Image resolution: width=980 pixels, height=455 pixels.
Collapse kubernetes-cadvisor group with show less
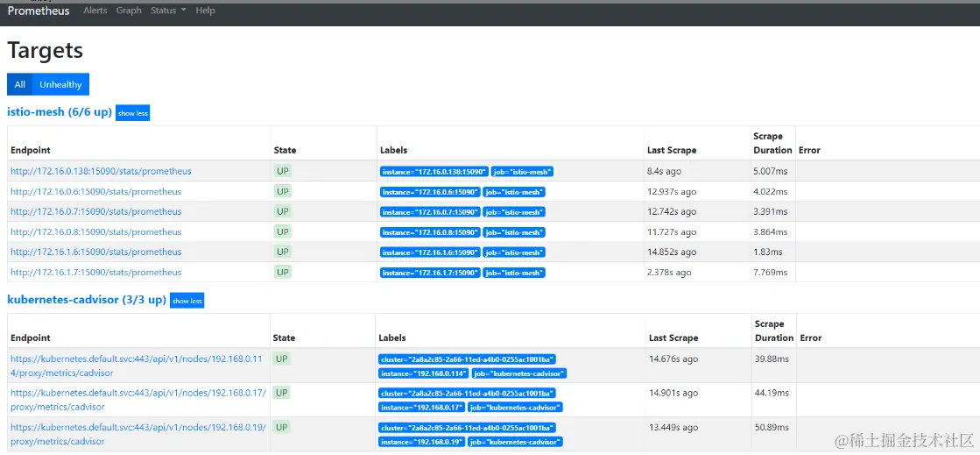tap(187, 301)
